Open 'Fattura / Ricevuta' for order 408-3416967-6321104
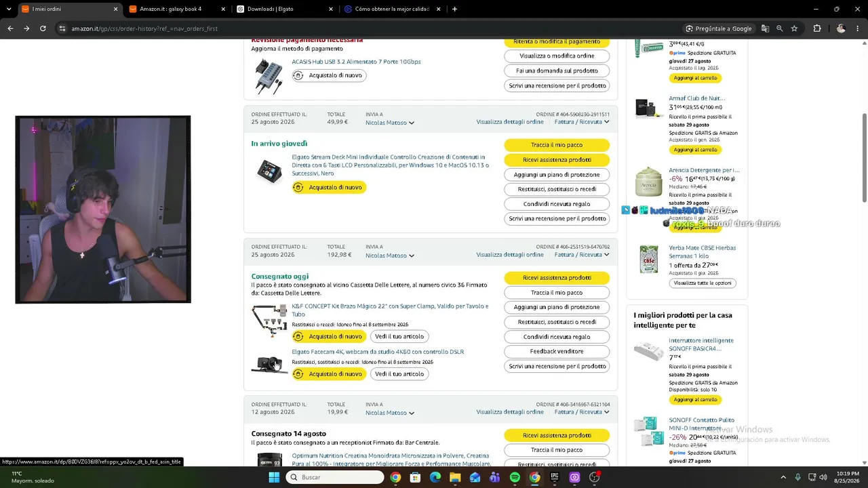868x488 pixels. (582, 412)
